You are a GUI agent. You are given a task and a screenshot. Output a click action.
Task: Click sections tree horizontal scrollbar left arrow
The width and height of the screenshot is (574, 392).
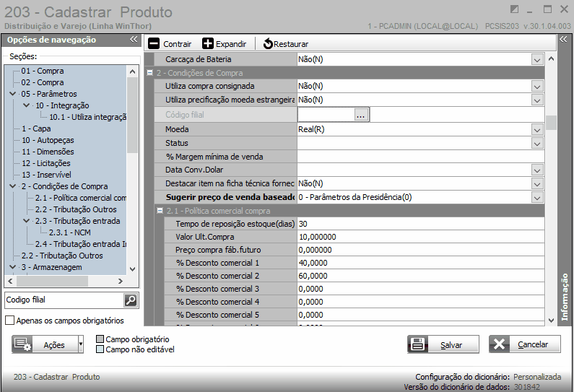[10, 281]
